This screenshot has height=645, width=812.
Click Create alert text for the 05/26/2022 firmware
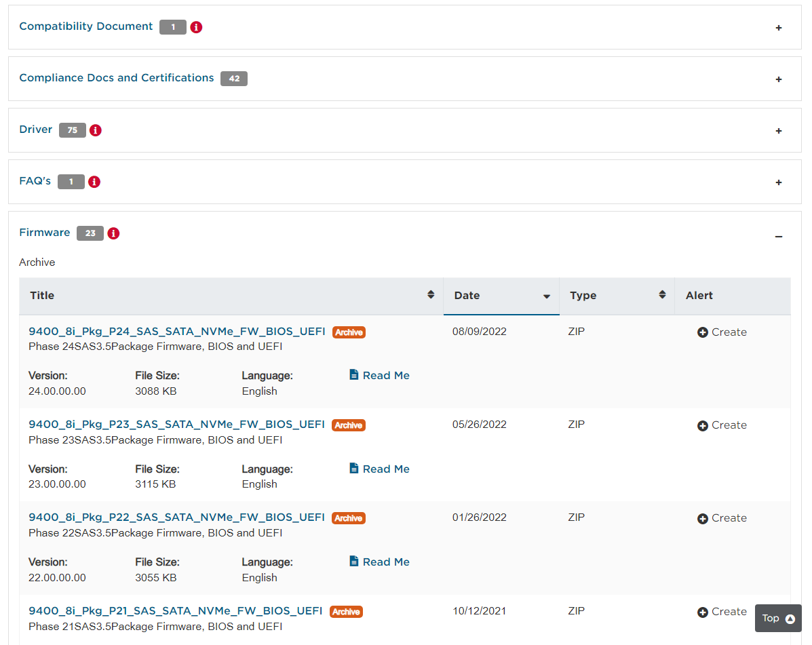729,425
